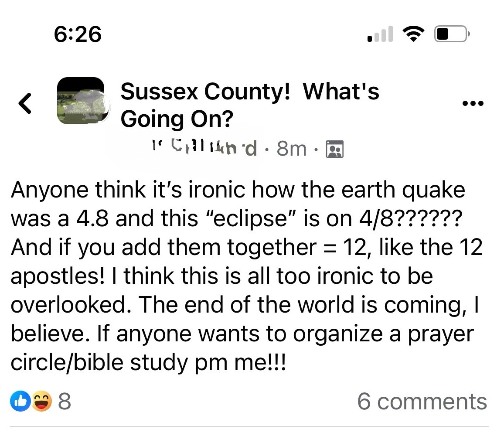Open the three-dot post options menu
This screenshot has width=504, height=429.
coord(474,104)
